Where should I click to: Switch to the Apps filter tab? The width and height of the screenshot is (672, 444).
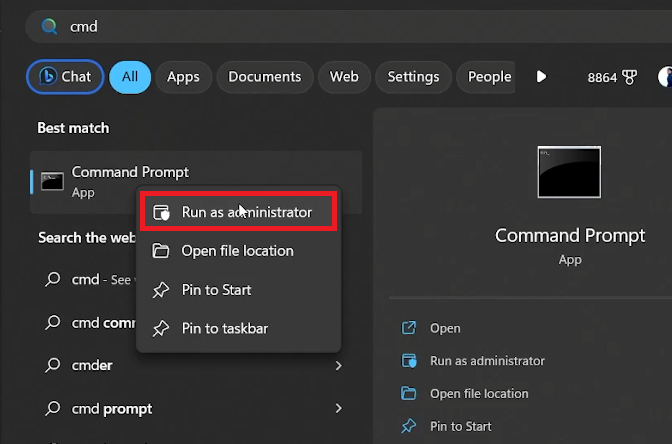[x=183, y=77]
